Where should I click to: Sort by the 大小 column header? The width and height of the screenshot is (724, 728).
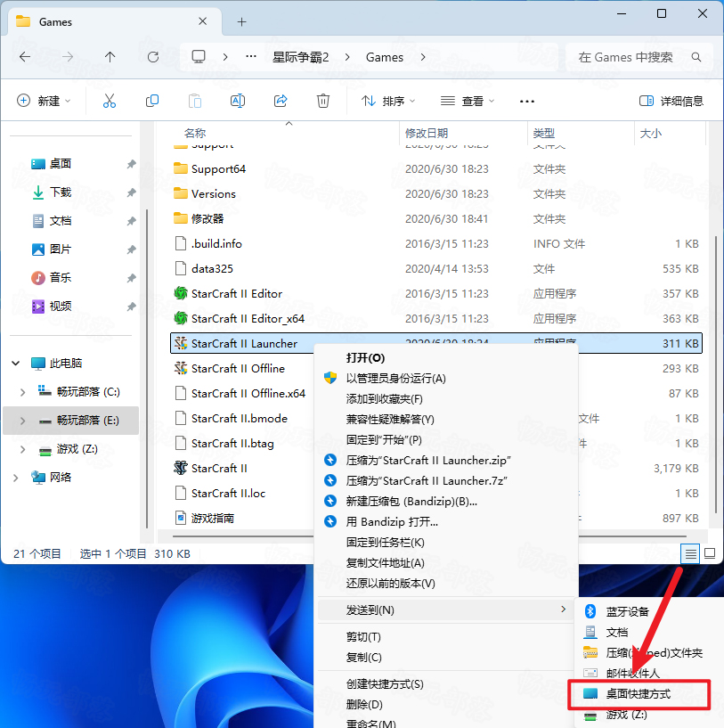click(651, 134)
